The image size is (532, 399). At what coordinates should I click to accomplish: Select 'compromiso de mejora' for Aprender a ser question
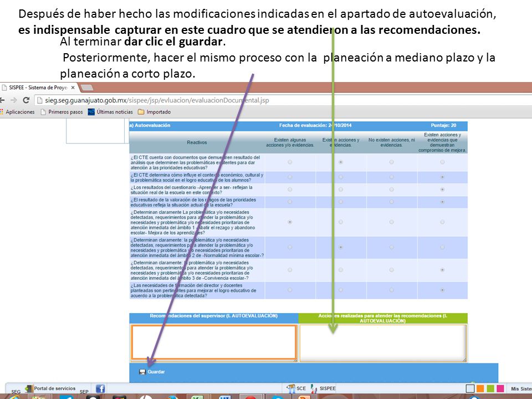442,190
